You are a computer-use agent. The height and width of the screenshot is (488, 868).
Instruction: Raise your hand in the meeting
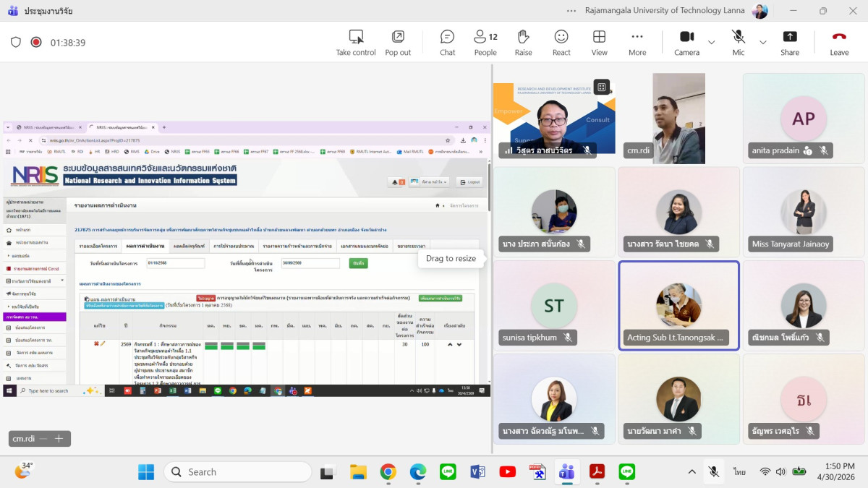[x=523, y=42]
